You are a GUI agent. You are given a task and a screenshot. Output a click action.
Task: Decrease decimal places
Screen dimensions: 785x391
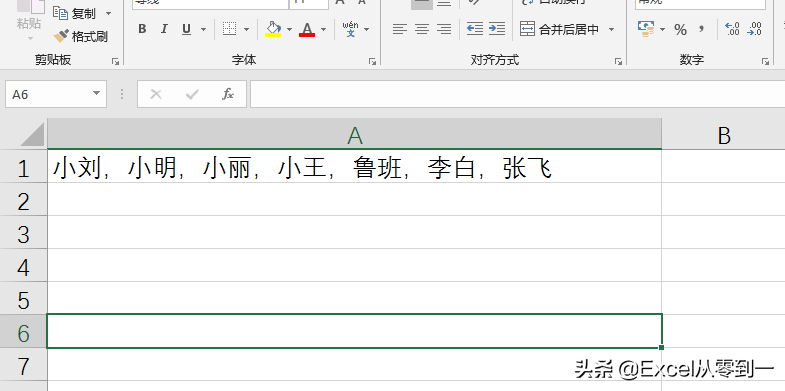[x=754, y=29]
